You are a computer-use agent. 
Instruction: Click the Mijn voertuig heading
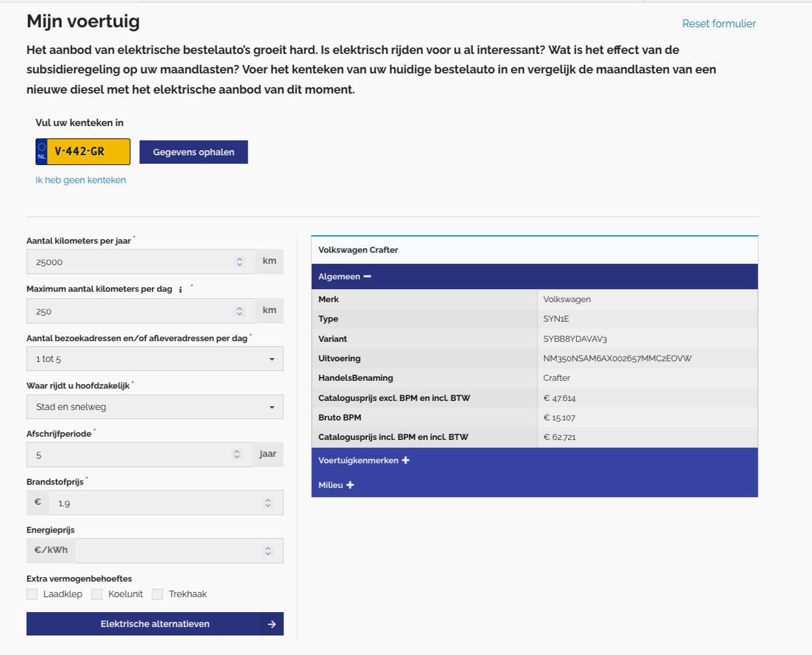pyautogui.click(x=83, y=21)
